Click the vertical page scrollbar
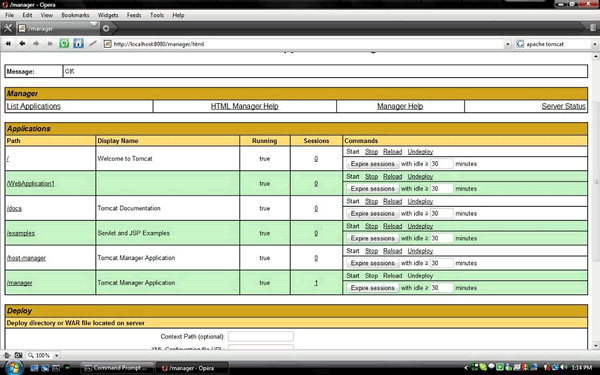Screen dimensions: 600x375 coord(595,199)
